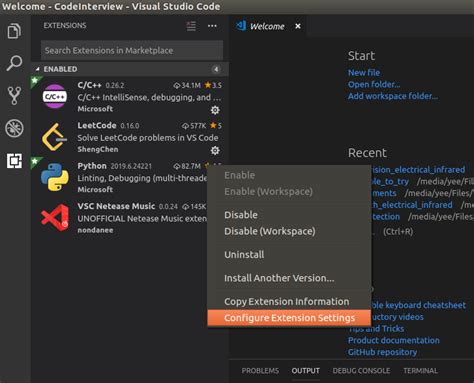Click the nondanee publisher name
This screenshot has width=474, height=383.
(95, 230)
